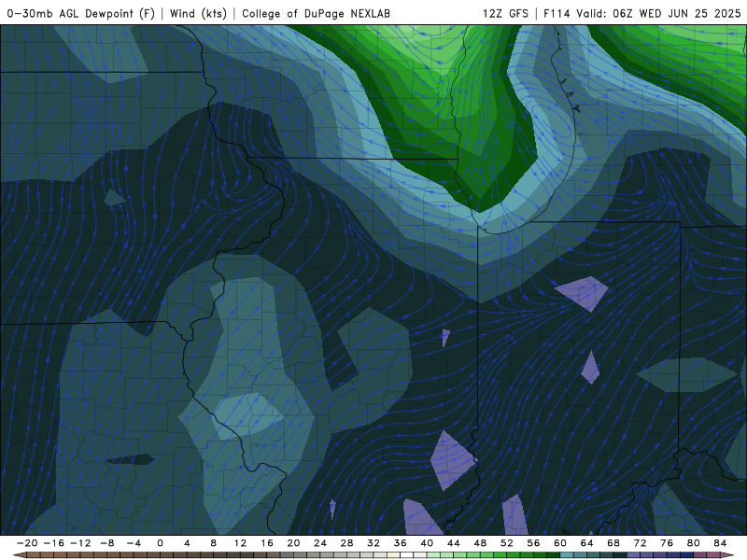Click the 48 label on the color scale
This screenshot has width=747, height=560.
[480, 543]
